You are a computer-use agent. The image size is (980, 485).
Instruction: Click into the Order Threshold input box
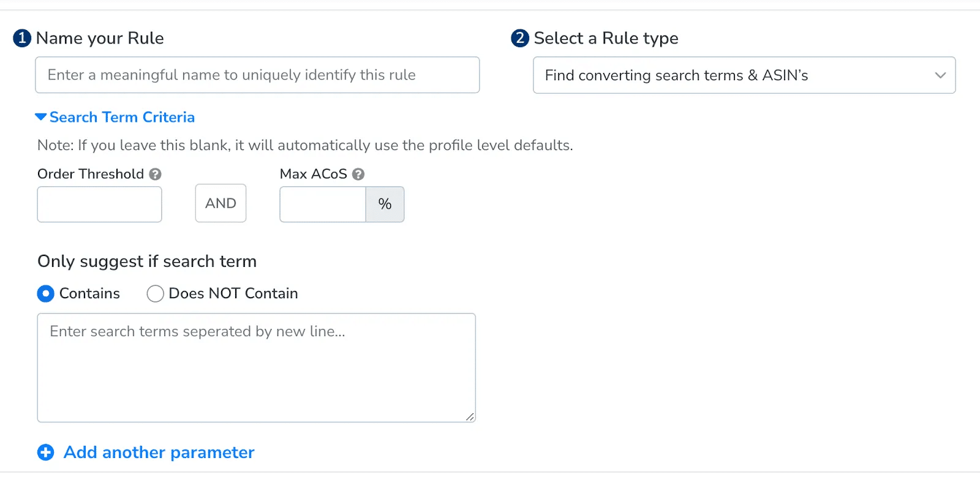pos(99,205)
